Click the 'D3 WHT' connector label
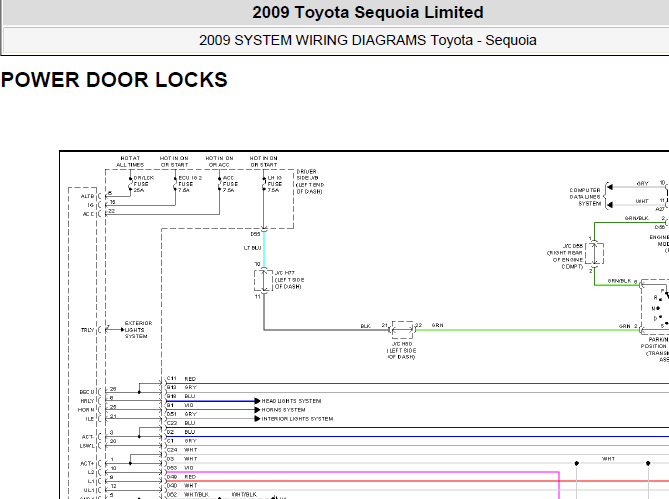 click(182, 459)
